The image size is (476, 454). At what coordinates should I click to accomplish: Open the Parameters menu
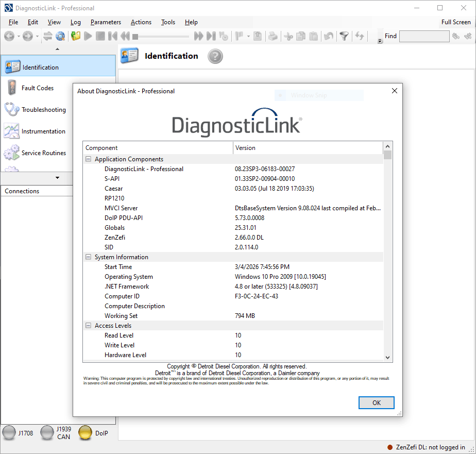tap(106, 22)
